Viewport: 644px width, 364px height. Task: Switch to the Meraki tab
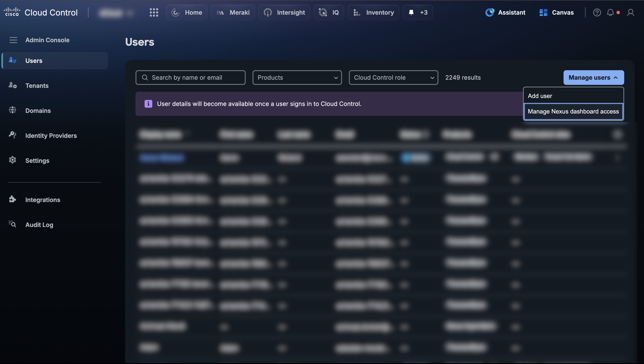point(232,12)
